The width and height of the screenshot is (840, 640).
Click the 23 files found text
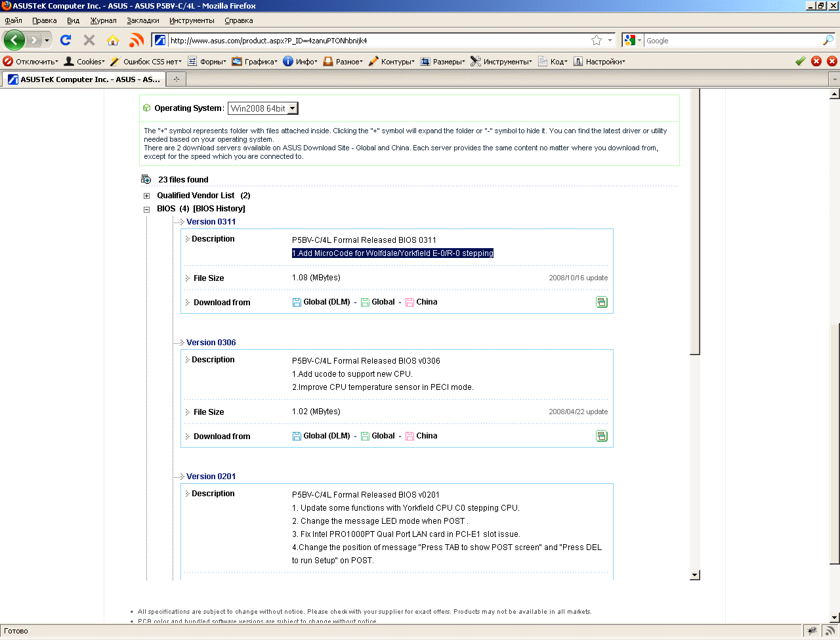(183, 180)
